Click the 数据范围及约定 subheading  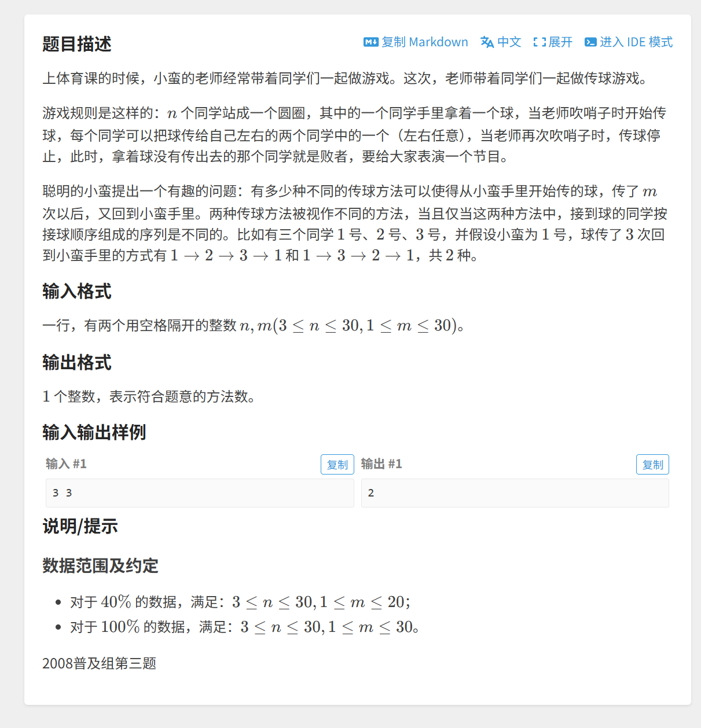pyautogui.click(x=101, y=565)
